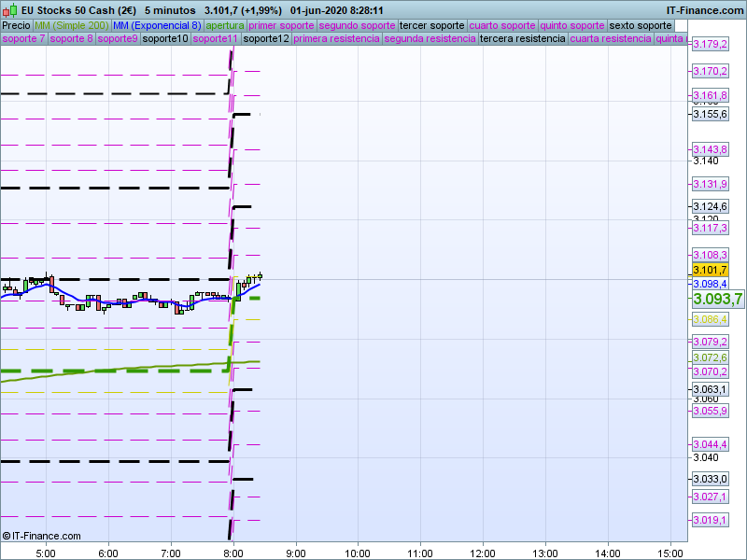The height and width of the screenshot is (560, 747).
Task: Click the segundo soporte label
Action: click(357, 26)
